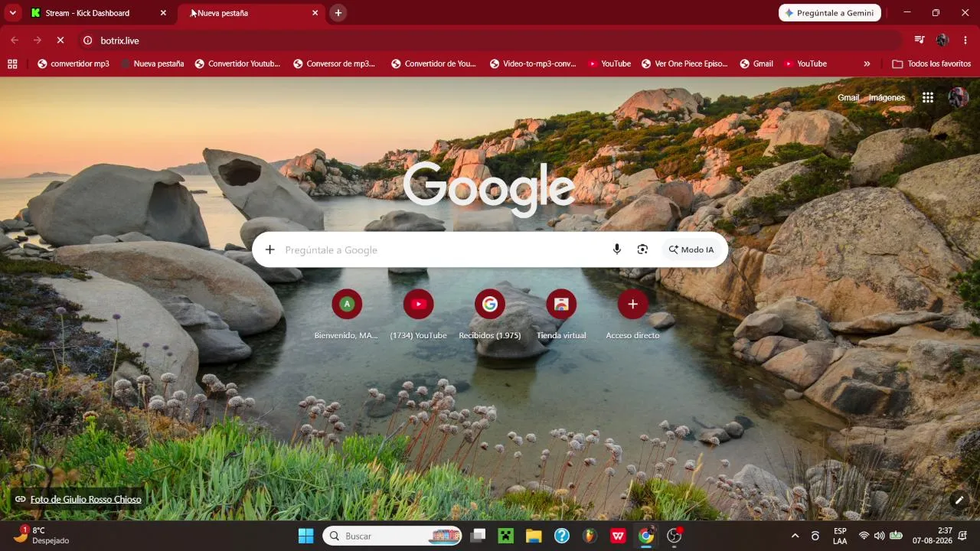Open the Conversor de mp3... bookmark

[335, 64]
